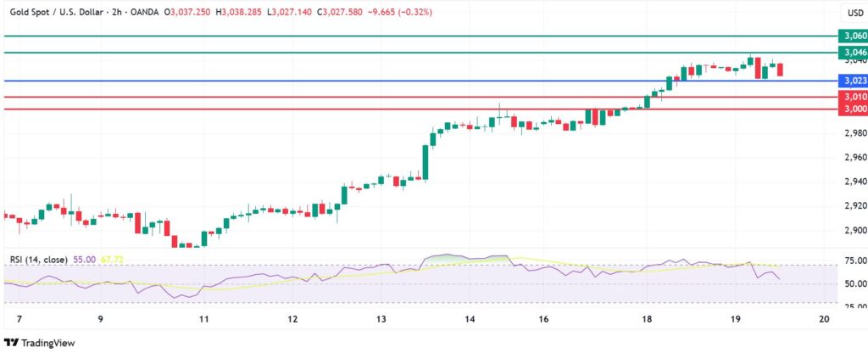Click date 13 on the time axis
The image size is (868, 353).
click(x=381, y=319)
